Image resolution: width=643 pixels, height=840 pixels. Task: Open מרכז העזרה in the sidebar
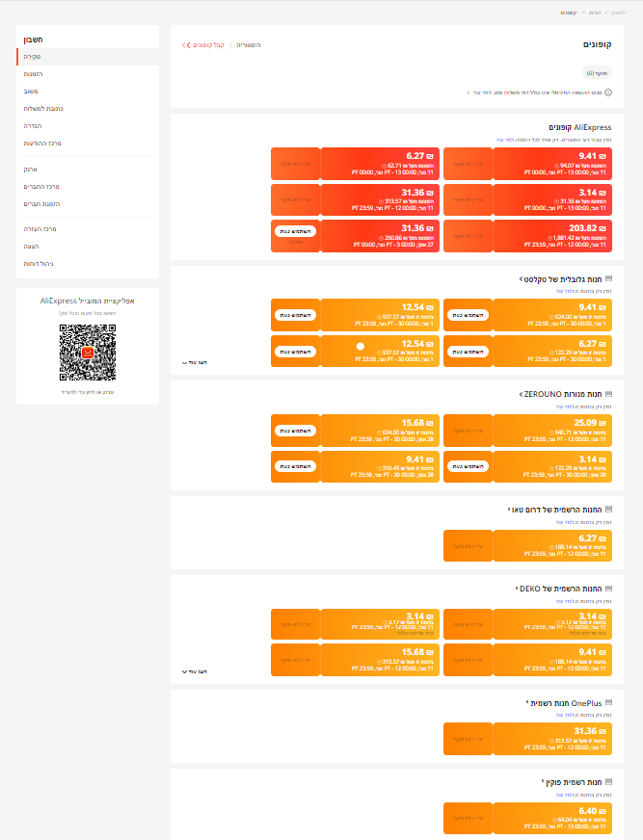point(40,229)
